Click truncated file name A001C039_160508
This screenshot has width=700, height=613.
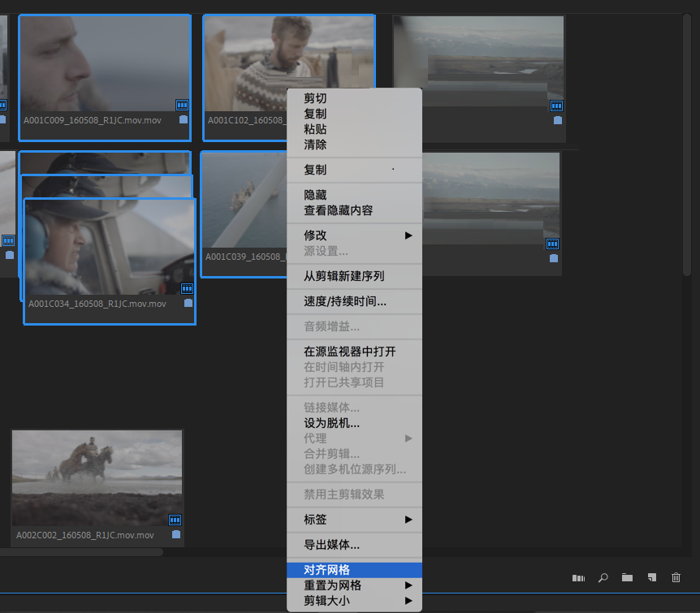pos(245,257)
